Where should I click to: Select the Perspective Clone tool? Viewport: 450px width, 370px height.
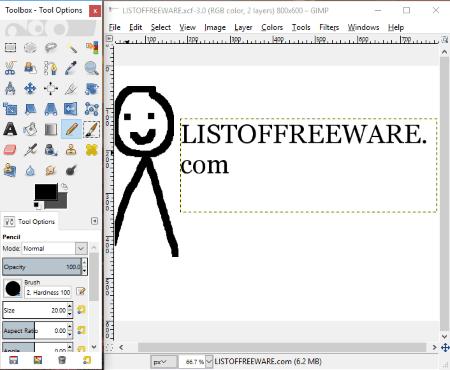[x=10, y=170]
